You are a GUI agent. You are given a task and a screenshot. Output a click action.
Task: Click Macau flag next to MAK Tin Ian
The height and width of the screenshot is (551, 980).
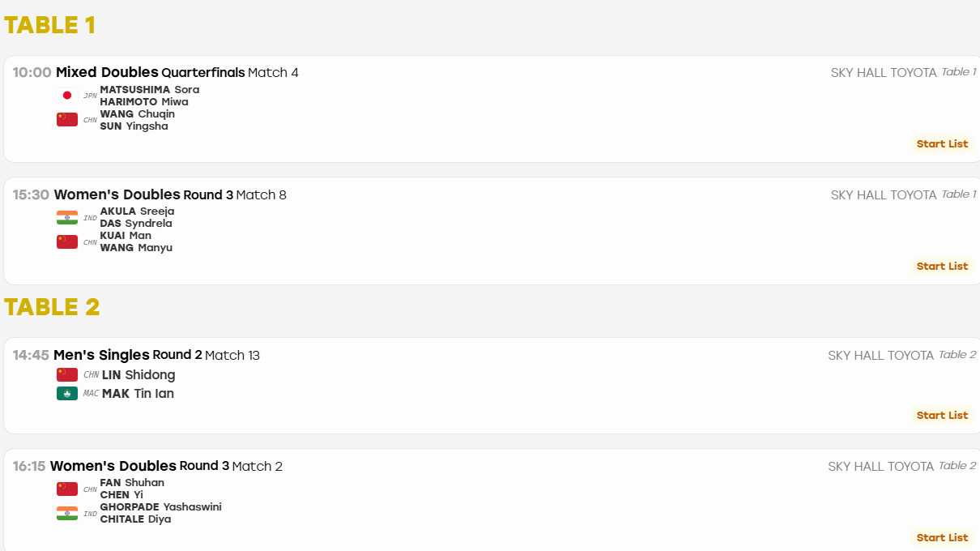coord(67,393)
